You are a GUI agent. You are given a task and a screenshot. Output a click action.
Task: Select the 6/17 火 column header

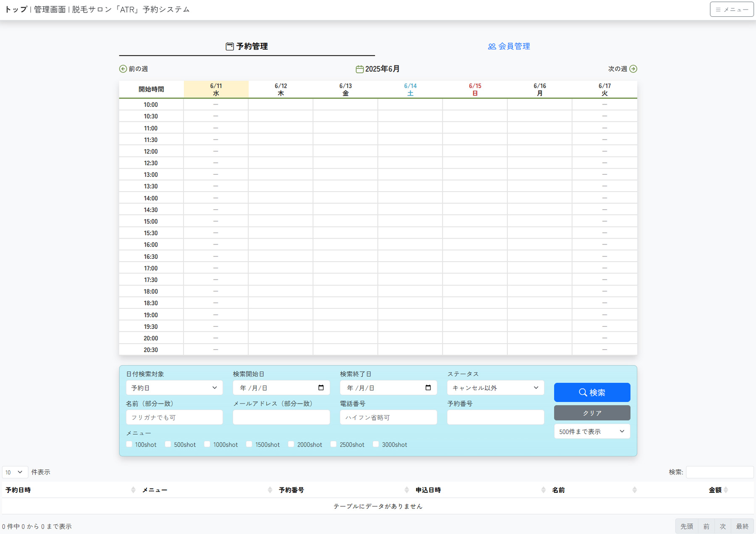click(604, 89)
